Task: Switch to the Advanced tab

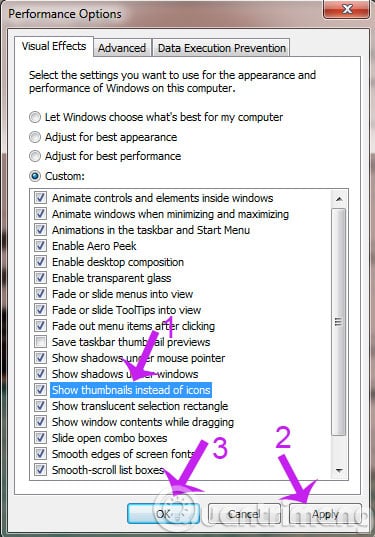Action: pos(122,48)
